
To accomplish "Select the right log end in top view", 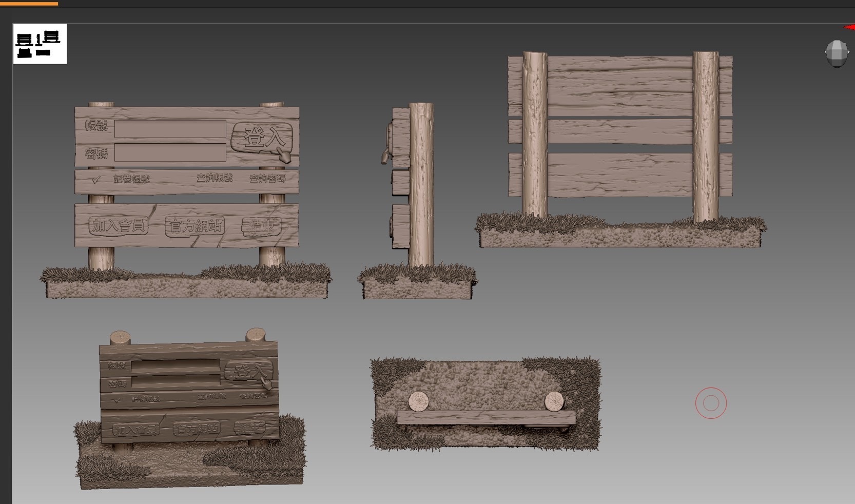I will coord(554,401).
